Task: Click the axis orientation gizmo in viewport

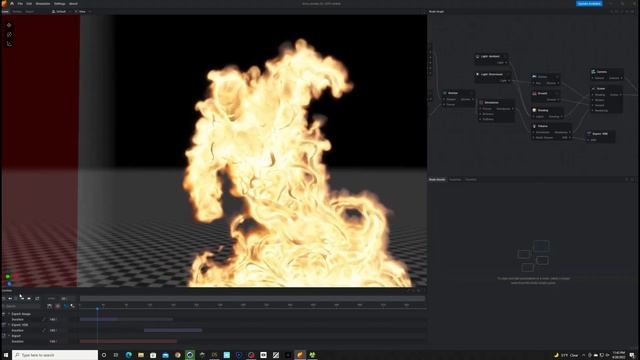Action: (x=11, y=280)
